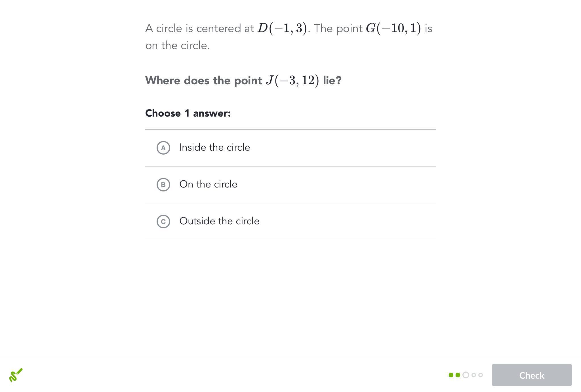581x392 pixels.
Task: Click the 'On the circle' answer text
Action: [208, 184]
